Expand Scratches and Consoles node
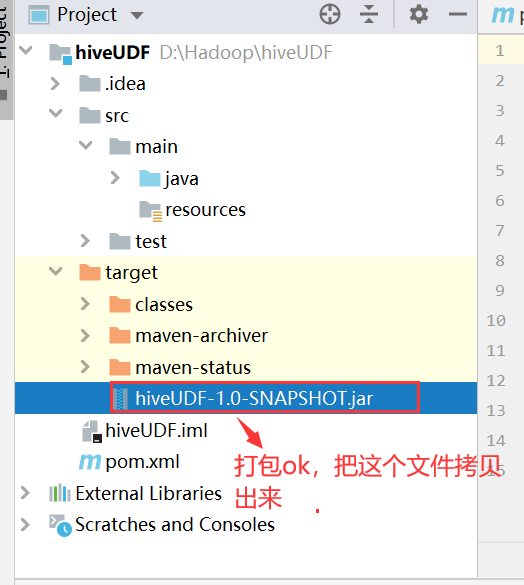The image size is (524, 585). [25, 525]
